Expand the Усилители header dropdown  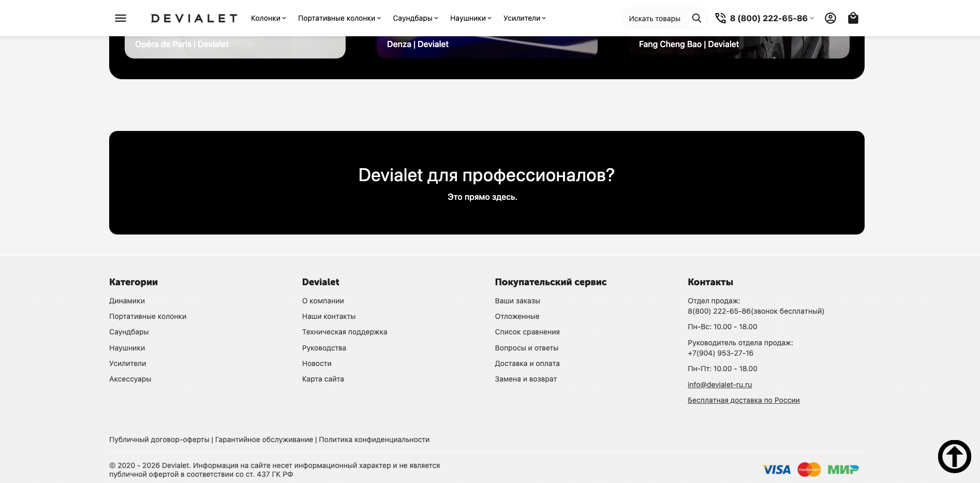pos(525,18)
